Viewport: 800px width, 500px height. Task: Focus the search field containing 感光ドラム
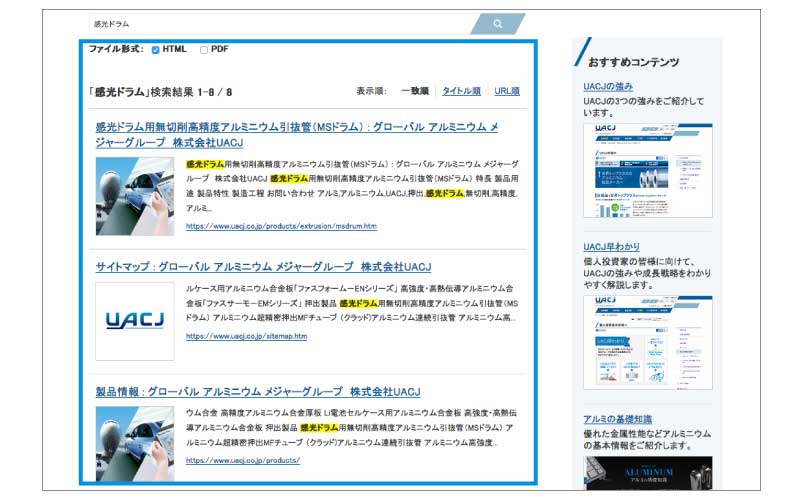[x=281, y=23]
